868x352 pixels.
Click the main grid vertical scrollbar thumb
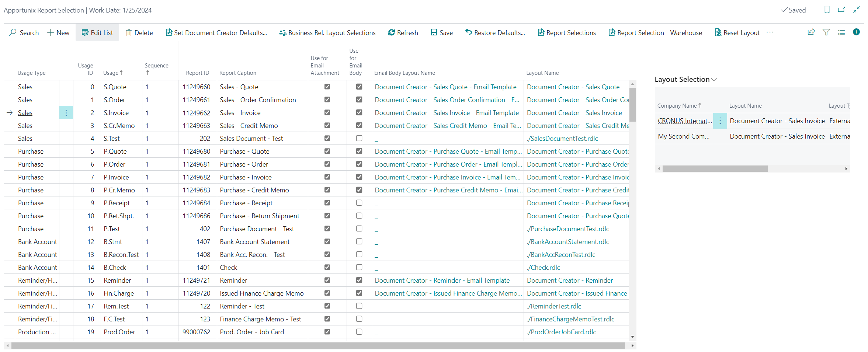[632, 105]
